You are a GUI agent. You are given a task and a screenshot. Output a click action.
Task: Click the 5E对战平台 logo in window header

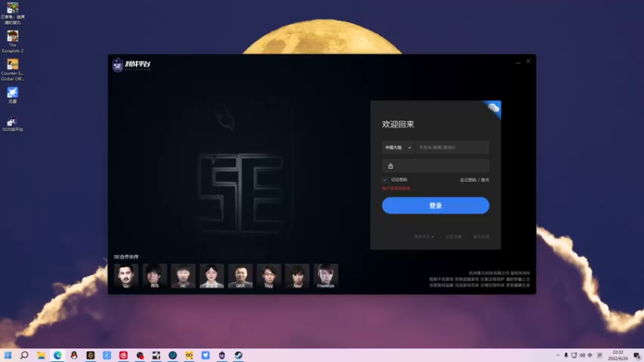[131, 64]
